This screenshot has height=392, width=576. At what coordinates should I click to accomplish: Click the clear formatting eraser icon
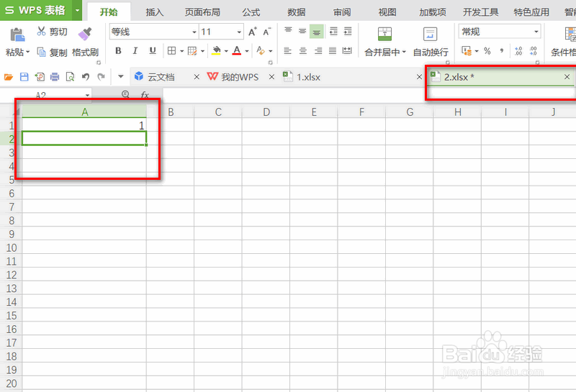261,50
